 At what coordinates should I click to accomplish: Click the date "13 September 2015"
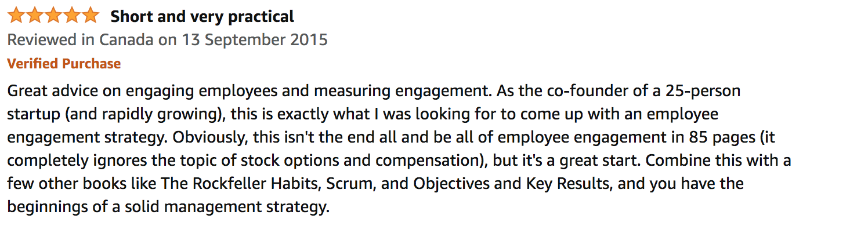[x=255, y=40]
